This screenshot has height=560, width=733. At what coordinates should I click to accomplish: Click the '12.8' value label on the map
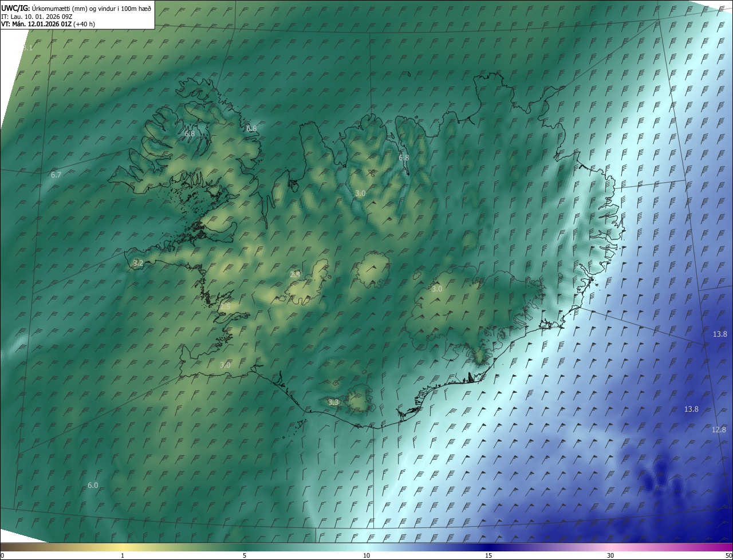pos(719,430)
